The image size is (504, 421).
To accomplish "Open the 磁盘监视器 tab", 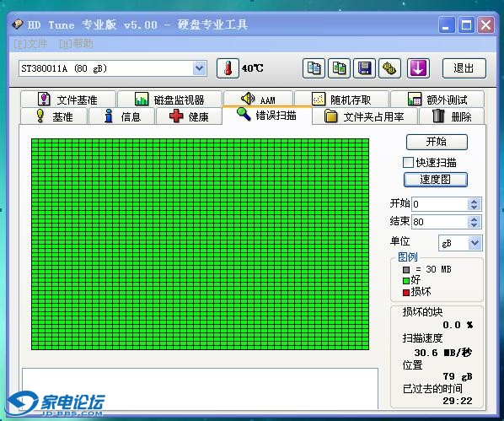I will (169, 100).
